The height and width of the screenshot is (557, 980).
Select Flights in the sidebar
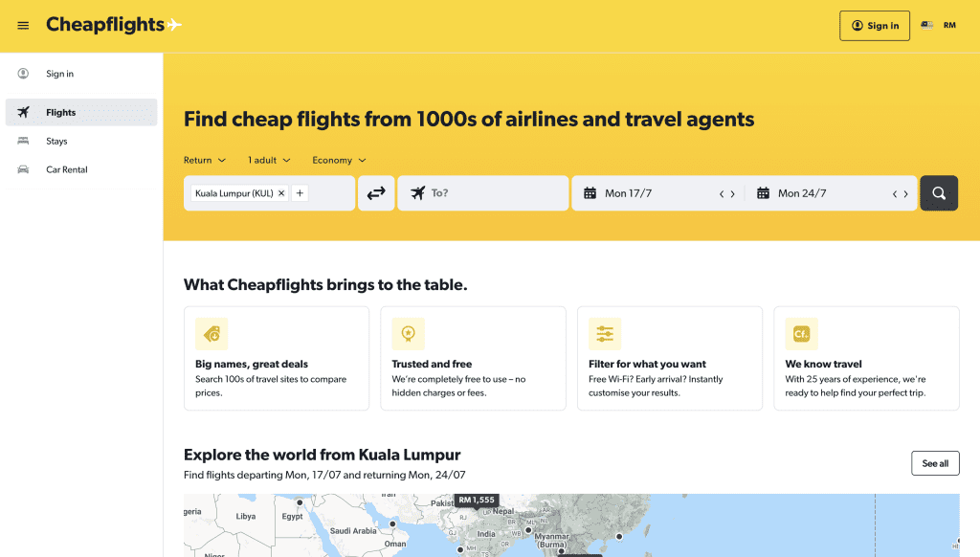(60, 112)
